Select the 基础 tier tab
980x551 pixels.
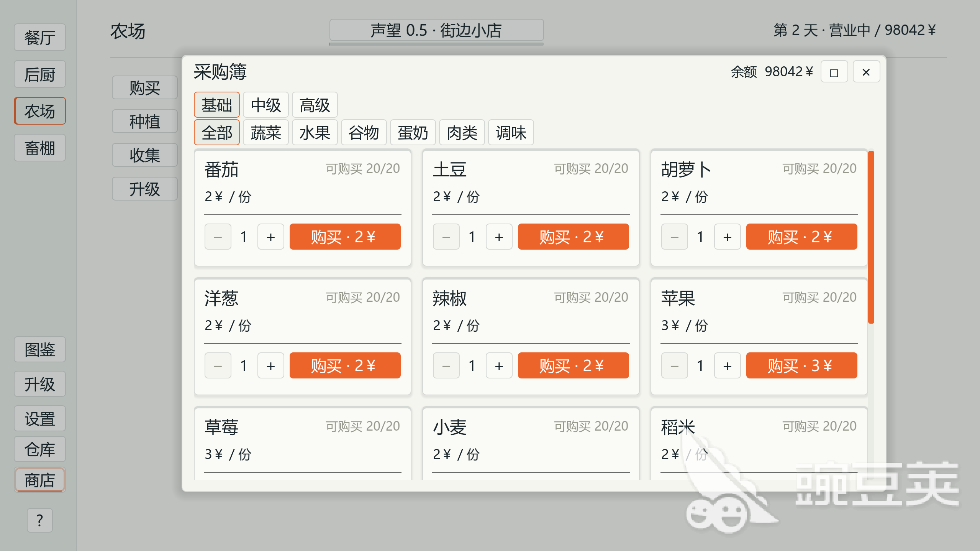[x=217, y=105]
